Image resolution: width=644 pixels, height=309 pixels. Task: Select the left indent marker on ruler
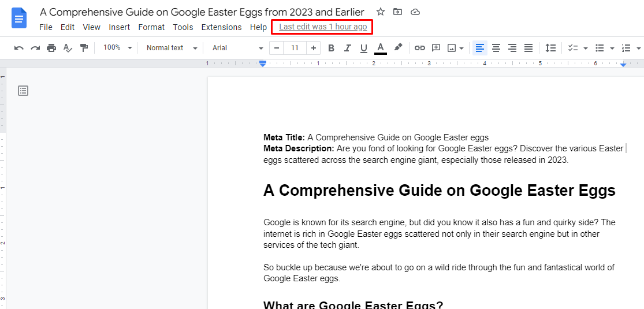point(263,64)
